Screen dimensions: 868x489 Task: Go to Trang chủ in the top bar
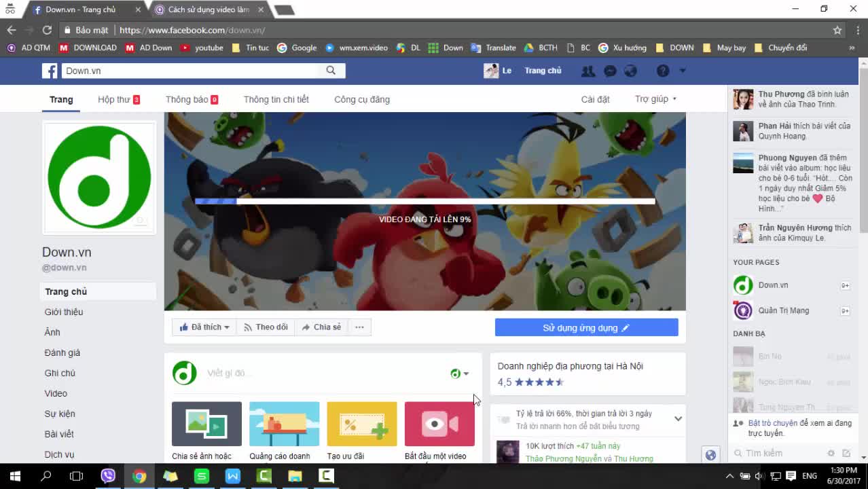tap(543, 71)
